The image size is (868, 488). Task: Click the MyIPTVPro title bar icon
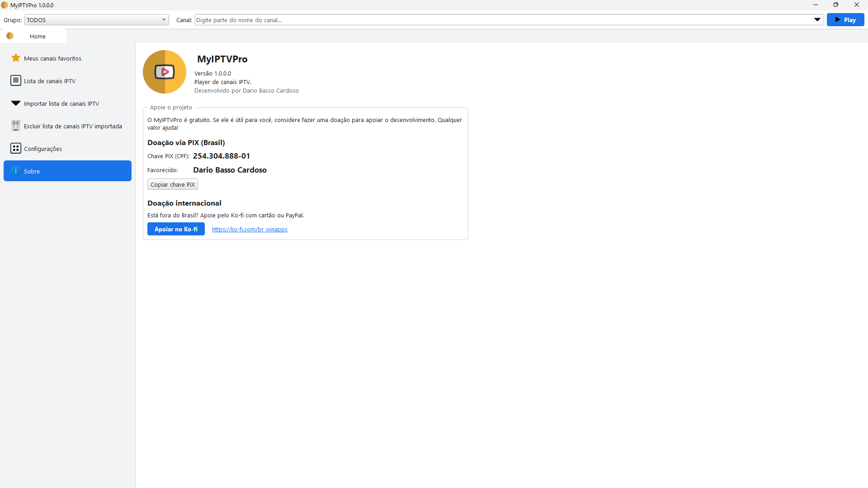[x=5, y=5]
